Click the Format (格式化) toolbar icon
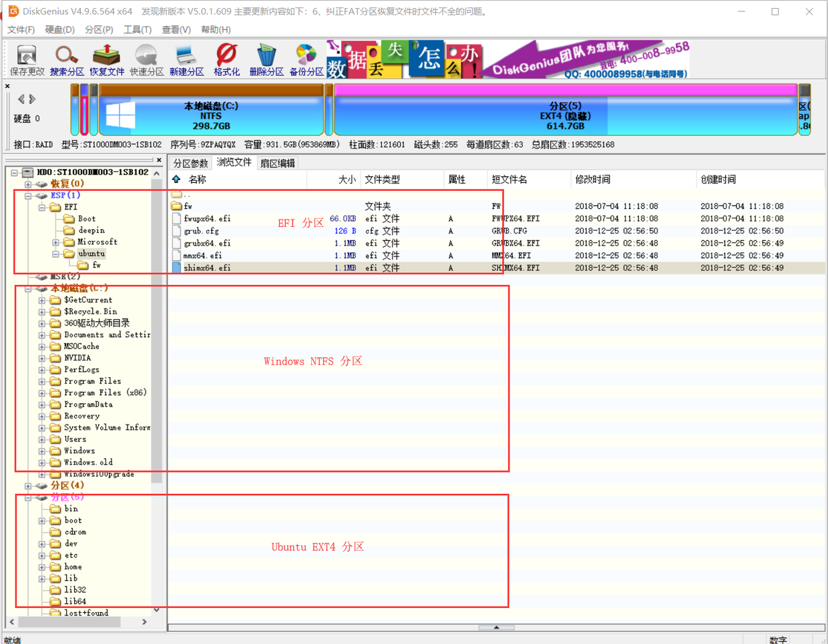Viewport: 828px width, 644px height. click(x=226, y=60)
